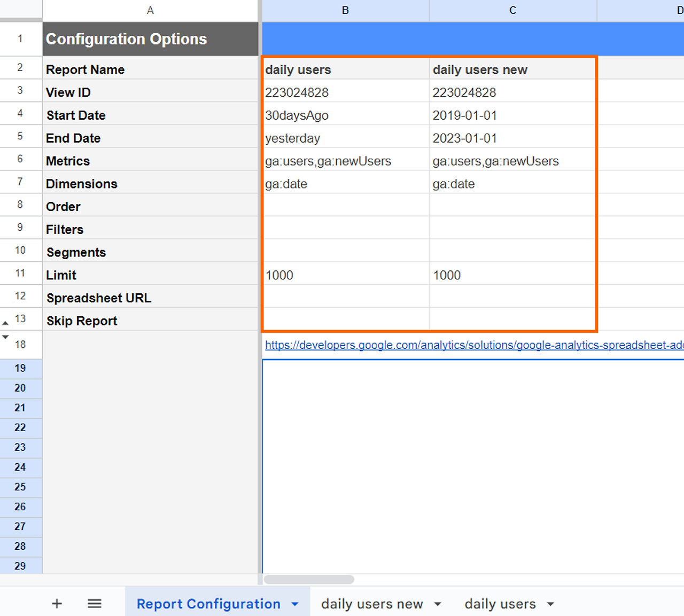
Task: Open the Report Configuration tab dropdown arrow
Action: 295,604
